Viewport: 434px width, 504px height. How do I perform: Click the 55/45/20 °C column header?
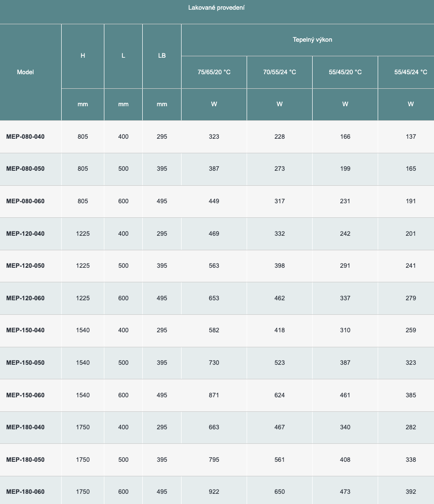click(345, 72)
